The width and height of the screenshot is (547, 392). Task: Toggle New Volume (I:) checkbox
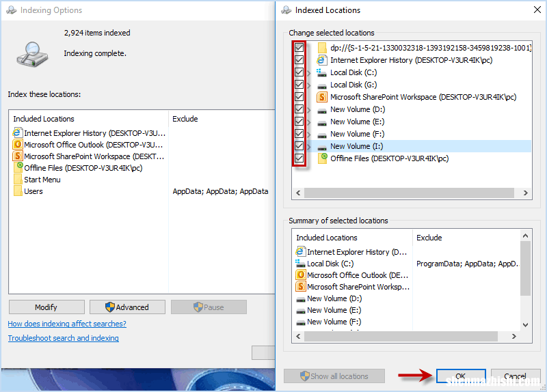(x=299, y=145)
